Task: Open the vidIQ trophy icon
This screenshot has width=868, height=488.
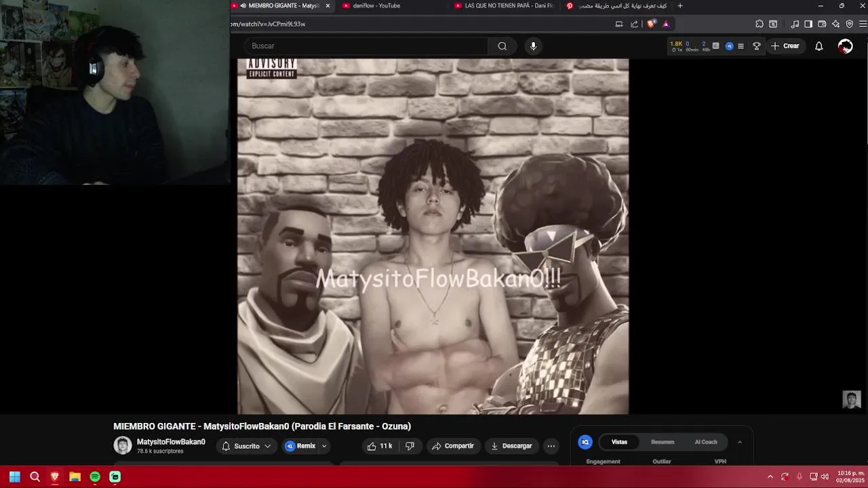Action: [x=757, y=46]
